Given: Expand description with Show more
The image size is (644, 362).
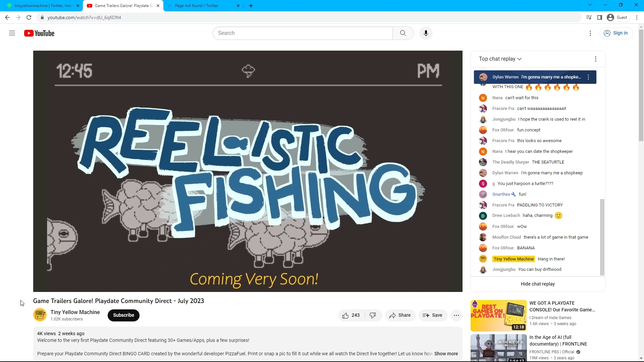Looking at the screenshot, I should pyautogui.click(x=446, y=354).
